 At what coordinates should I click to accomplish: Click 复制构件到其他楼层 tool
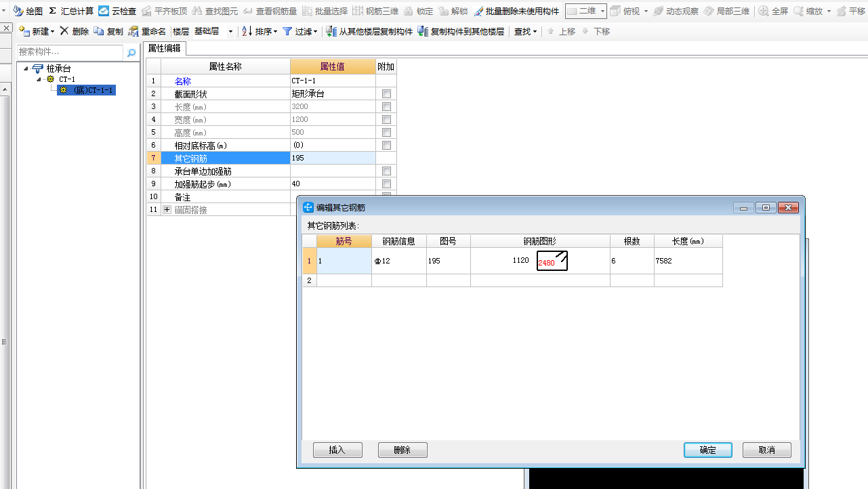(x=461, y=31)
